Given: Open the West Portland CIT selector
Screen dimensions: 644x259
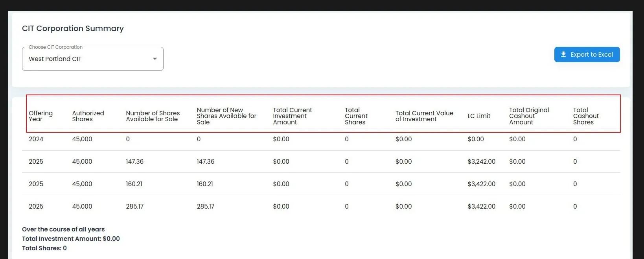Looking at the screenshot, I should (92, 59).
